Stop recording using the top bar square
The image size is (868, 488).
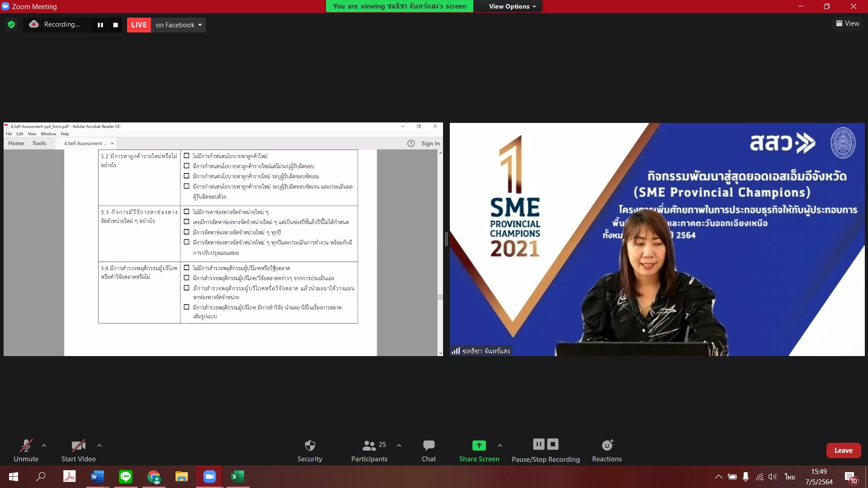[x=115, y=25]
